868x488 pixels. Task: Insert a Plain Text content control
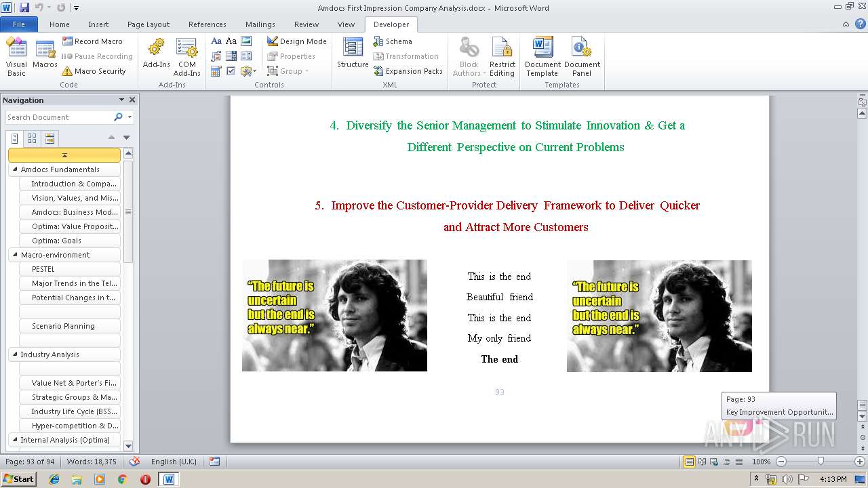point(231,41)
